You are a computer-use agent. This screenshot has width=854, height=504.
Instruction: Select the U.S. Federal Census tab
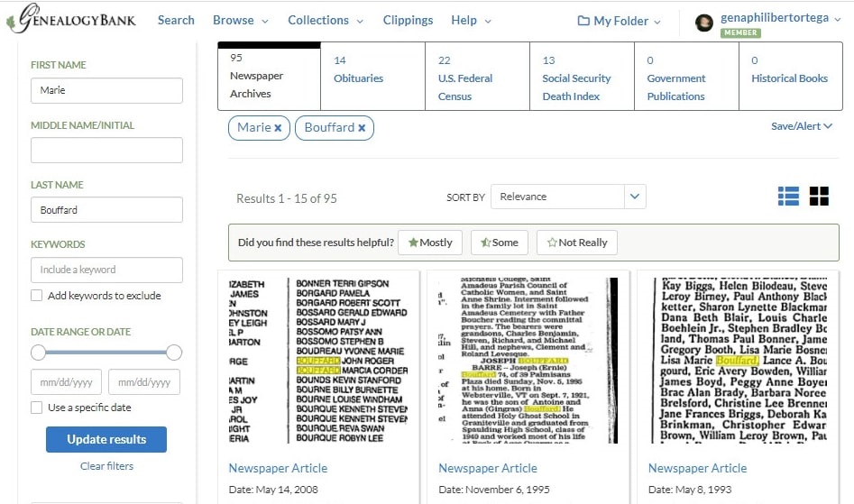(x=477, y=77)
